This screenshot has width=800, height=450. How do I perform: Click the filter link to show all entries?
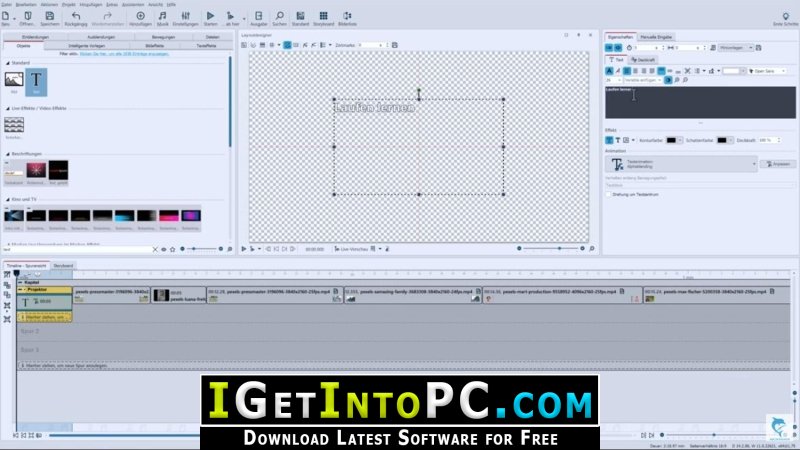[x=124, y=54]
